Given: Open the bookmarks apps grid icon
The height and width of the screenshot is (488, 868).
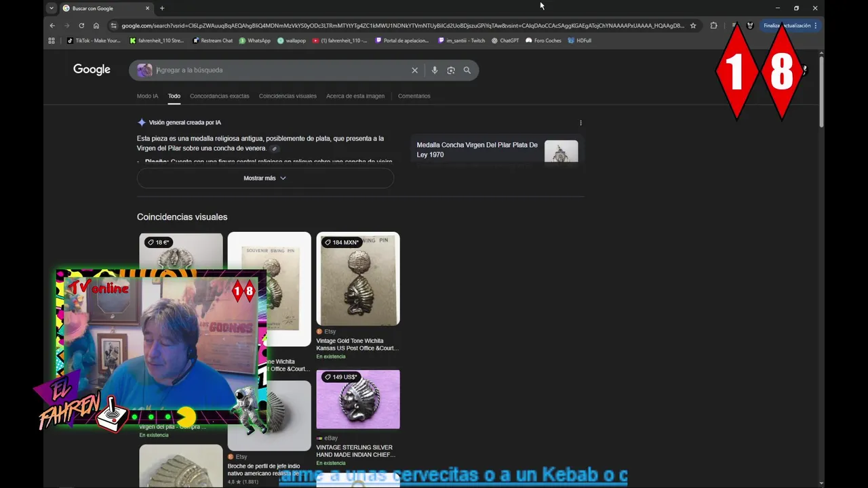Looking at the screenshot, I should [52, 41].
